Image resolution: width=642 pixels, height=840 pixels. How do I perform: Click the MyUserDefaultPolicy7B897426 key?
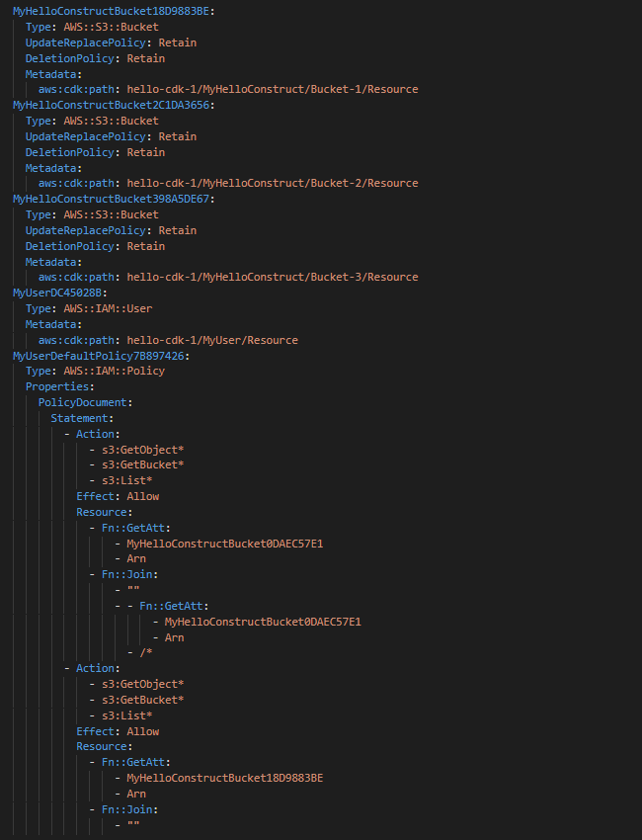point(99,356)
